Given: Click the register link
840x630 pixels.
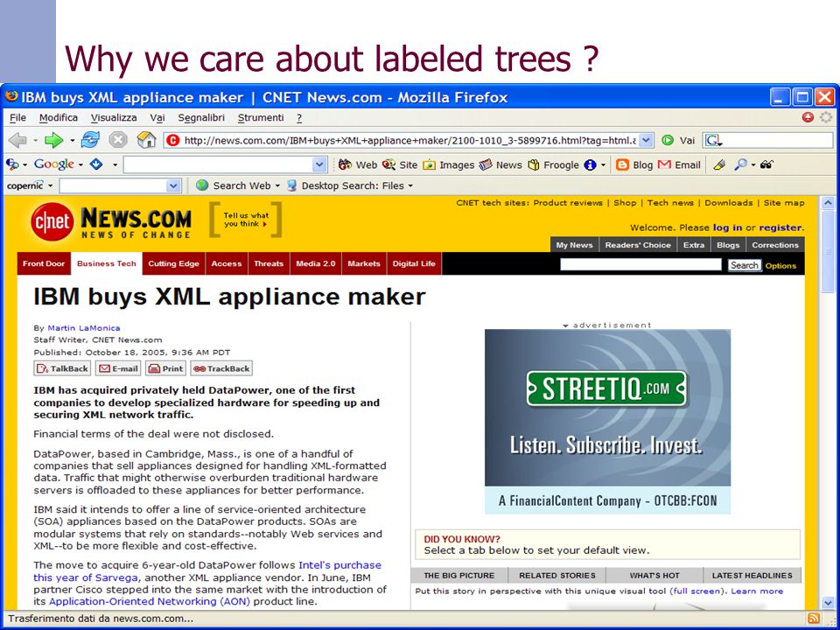Looking at the screenshot, I should (780, 227).
